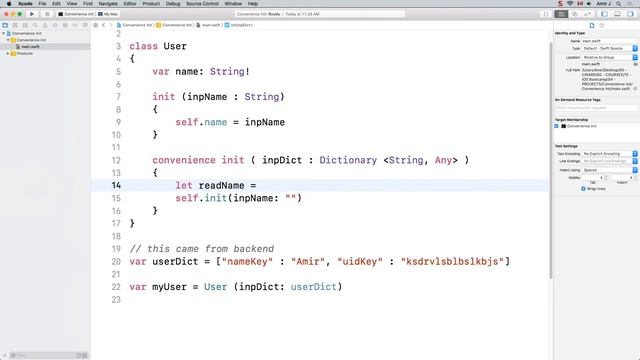The height and width of the screenshot is (360, 640).
Task: Open the Source Control menu
Action: coord(202,4)
